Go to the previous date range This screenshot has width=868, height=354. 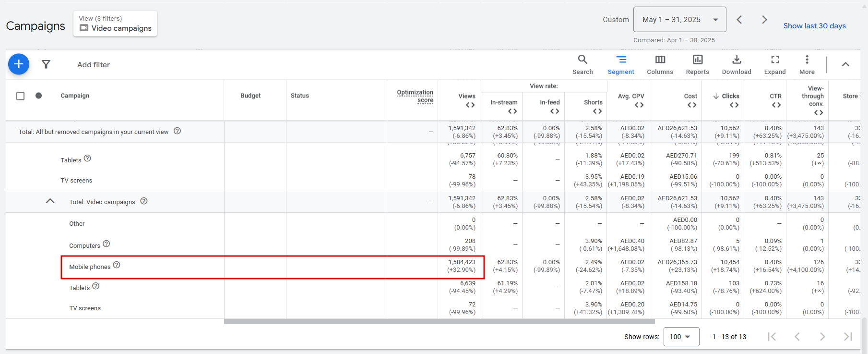pos(739,20)
